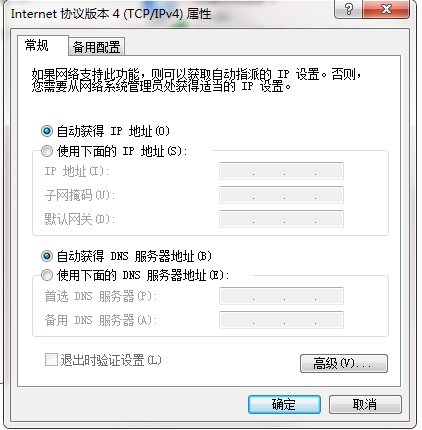
Task: Choose 使用下面的 DNS 服务器地址 option
Action: coord(47,275)
